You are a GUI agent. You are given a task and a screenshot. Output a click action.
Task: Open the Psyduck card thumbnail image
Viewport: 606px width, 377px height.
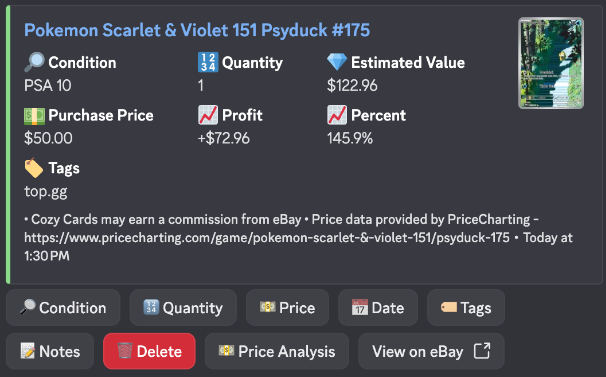click(x=551, y=63)
